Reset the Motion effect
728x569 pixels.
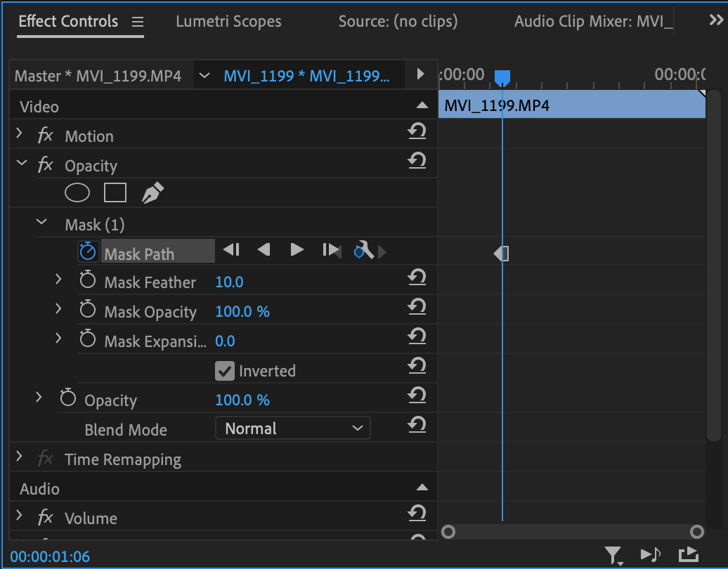417,131
